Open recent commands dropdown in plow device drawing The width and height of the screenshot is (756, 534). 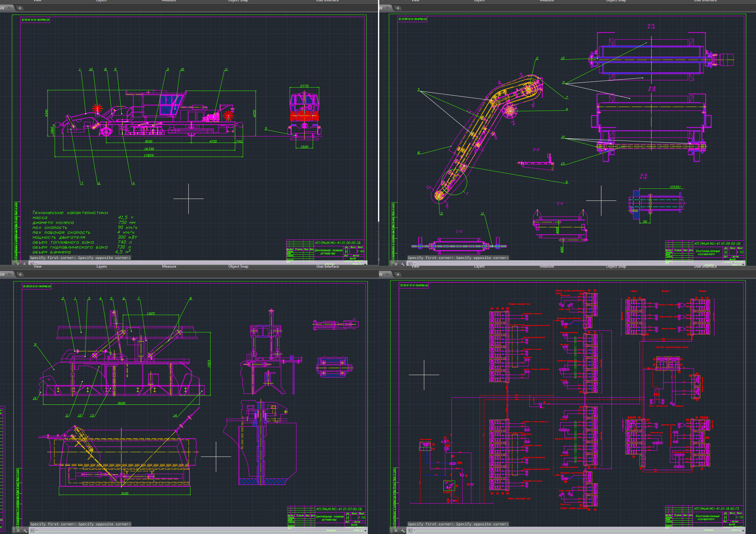tap(37, 530)
